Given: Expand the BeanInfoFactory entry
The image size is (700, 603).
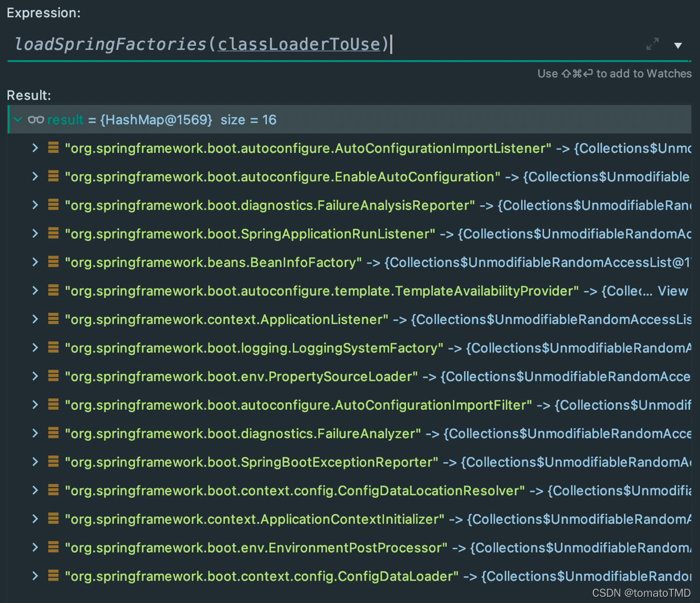Looking at the screenshot, I should (35, 262).
